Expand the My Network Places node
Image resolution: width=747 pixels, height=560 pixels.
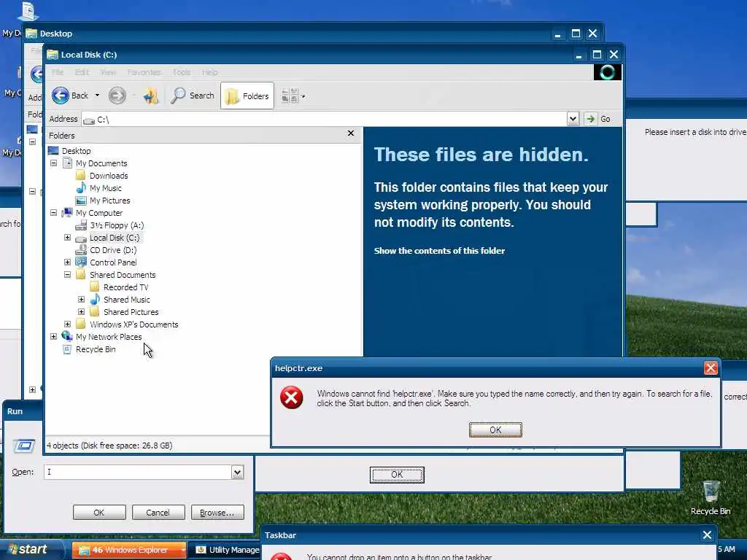coord(53,336)
